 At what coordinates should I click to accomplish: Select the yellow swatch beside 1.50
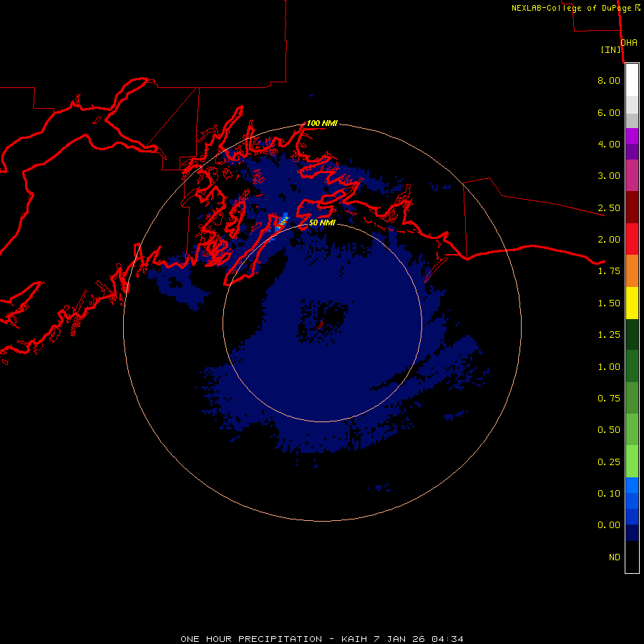(632, 303)
